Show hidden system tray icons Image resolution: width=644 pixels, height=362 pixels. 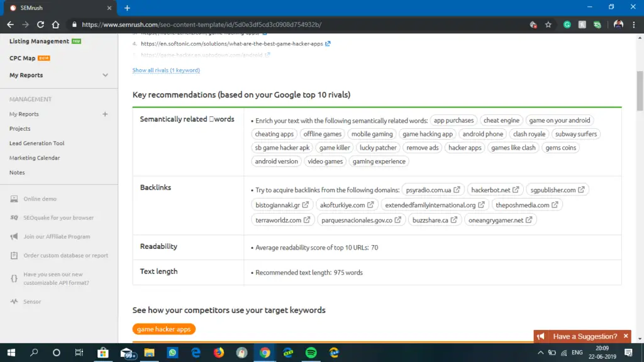(x=540, y=353)
